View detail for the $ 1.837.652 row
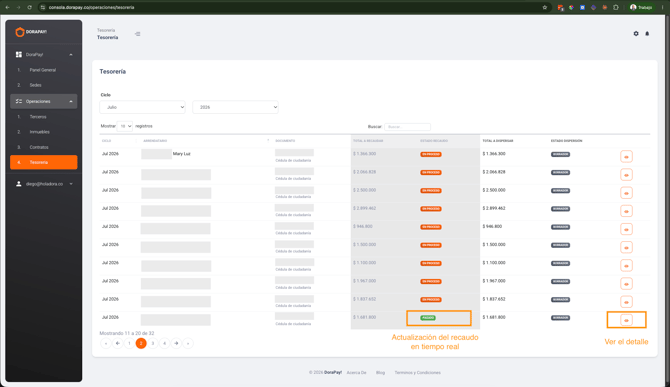Screen dimensions: 670x387 pos(626,302)
